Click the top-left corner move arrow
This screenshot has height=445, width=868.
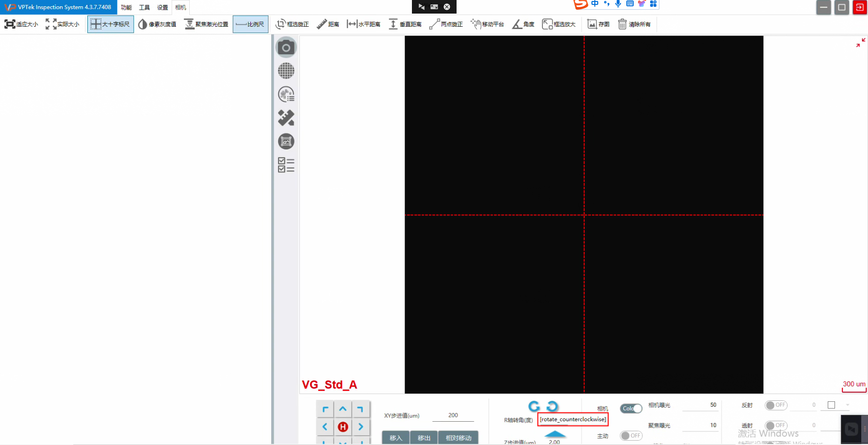pos(325,409)
